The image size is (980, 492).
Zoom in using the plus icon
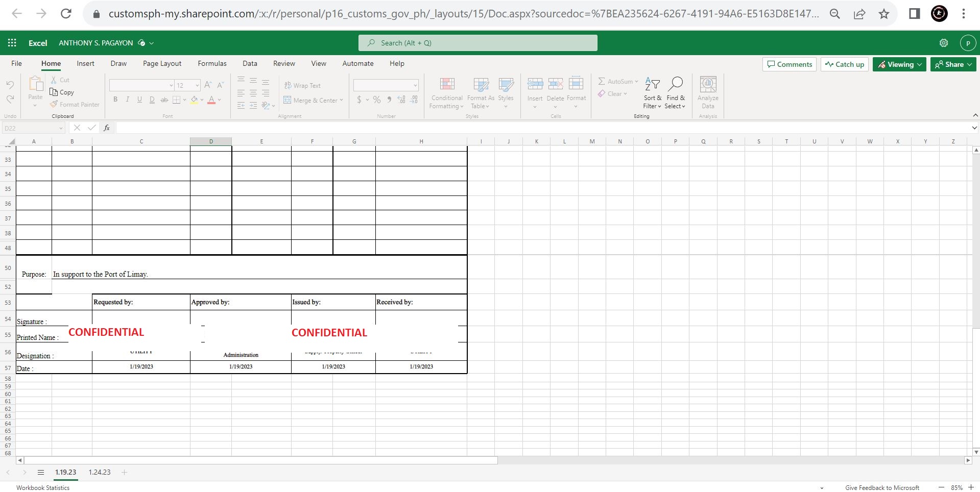971,487
